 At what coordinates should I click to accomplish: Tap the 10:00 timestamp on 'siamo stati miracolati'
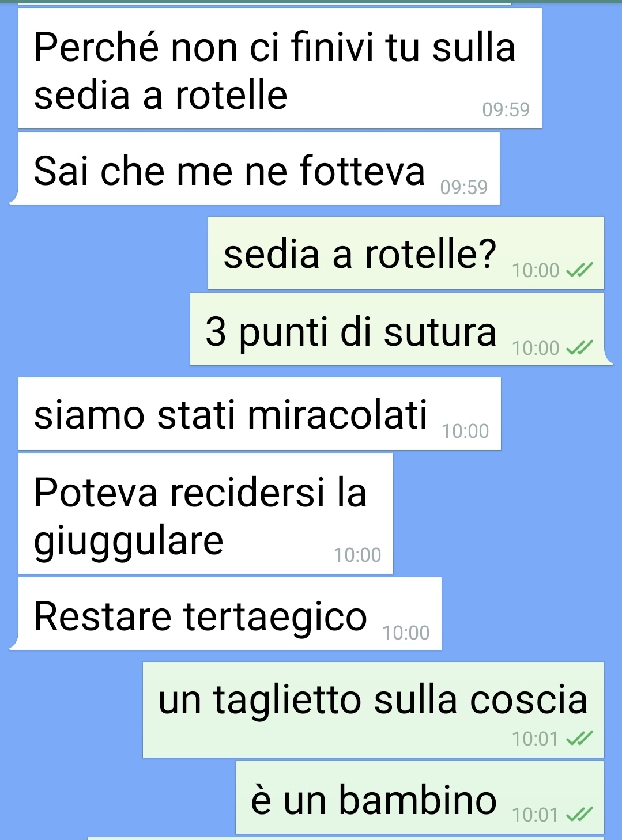pos(465,431)
